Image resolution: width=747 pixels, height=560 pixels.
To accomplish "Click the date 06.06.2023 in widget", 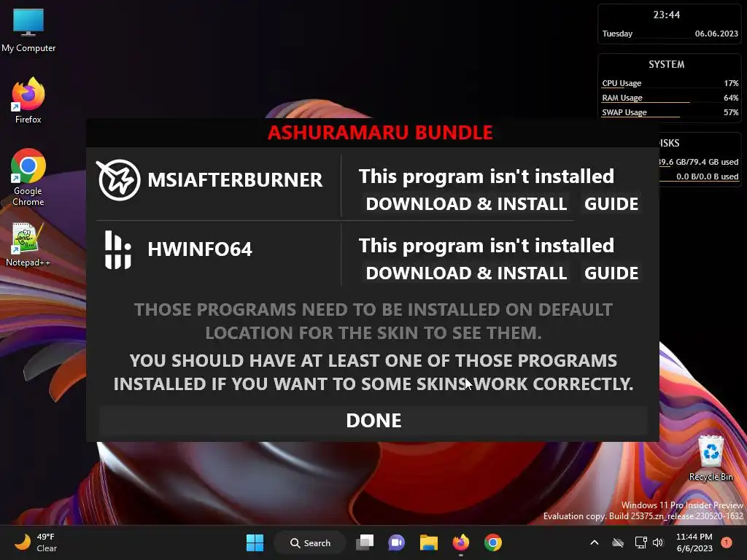I will [716, 34].
